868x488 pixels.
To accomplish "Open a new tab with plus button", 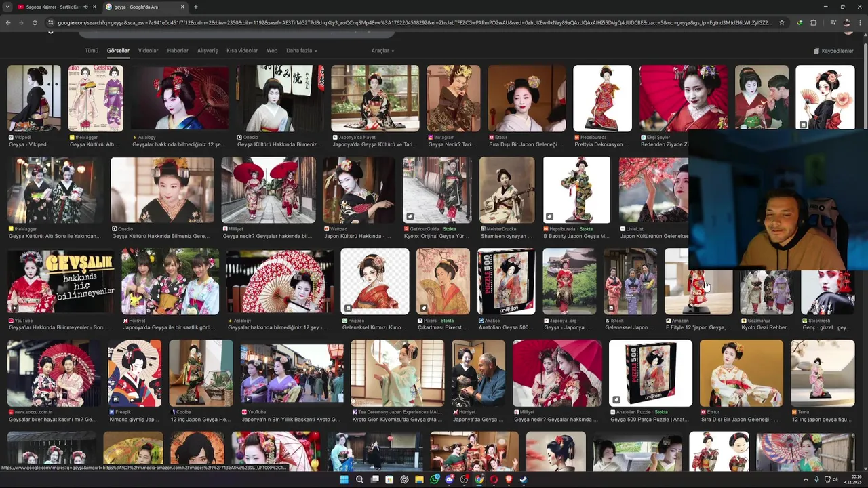I will tap(196, 7).
